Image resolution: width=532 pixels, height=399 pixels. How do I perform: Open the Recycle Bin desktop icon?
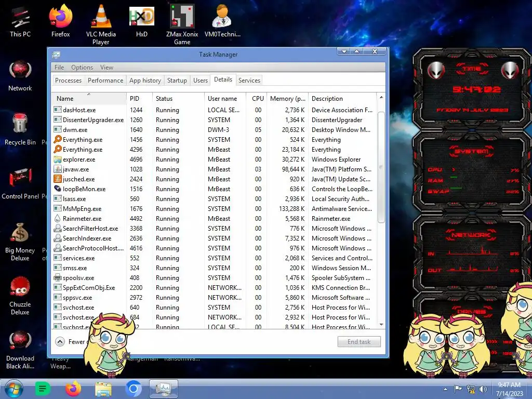coord(20,130)
